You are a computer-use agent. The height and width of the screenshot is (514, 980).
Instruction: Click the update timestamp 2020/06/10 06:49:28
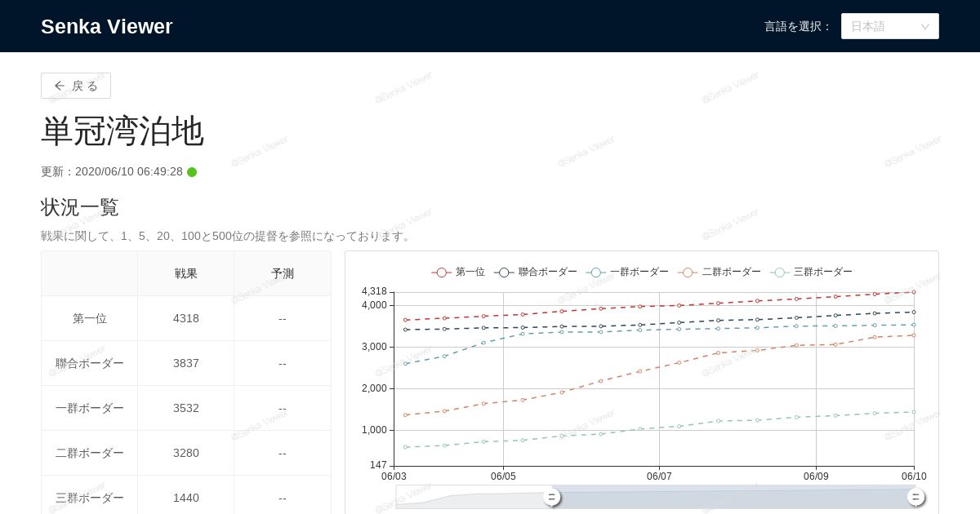click(x=129, y=172)
